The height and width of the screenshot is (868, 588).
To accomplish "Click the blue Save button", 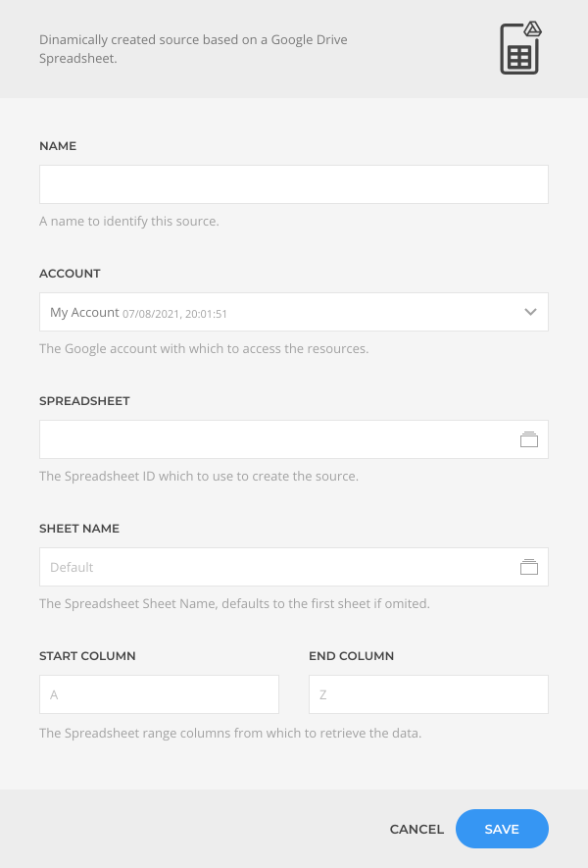I will (x=503, y=829).
